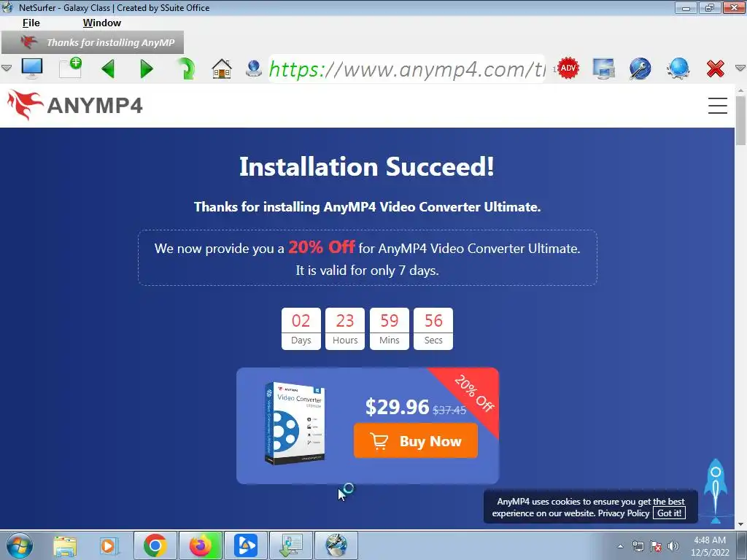The image size is (747, 560).
Task: Click the dual monitor screen icon
Action: coord(603,69)
